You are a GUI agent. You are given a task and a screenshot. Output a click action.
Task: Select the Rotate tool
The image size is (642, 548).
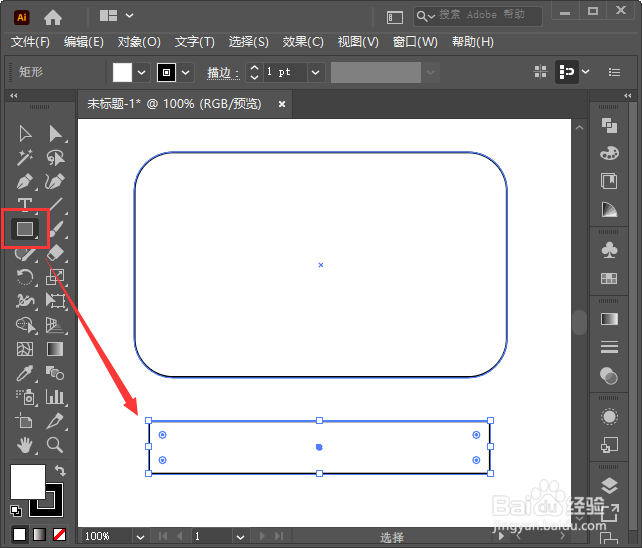[x=25, y=277]
